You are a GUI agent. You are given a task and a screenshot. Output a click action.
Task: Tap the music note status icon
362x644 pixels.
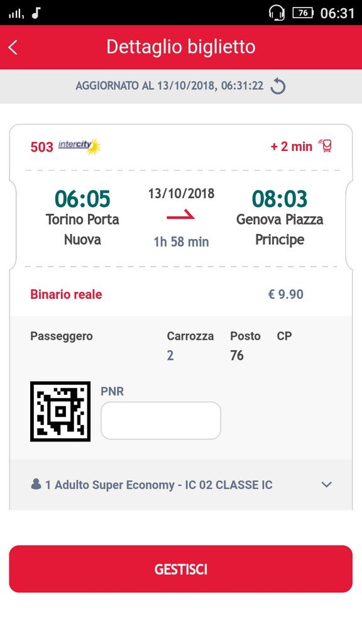[36, 13]
